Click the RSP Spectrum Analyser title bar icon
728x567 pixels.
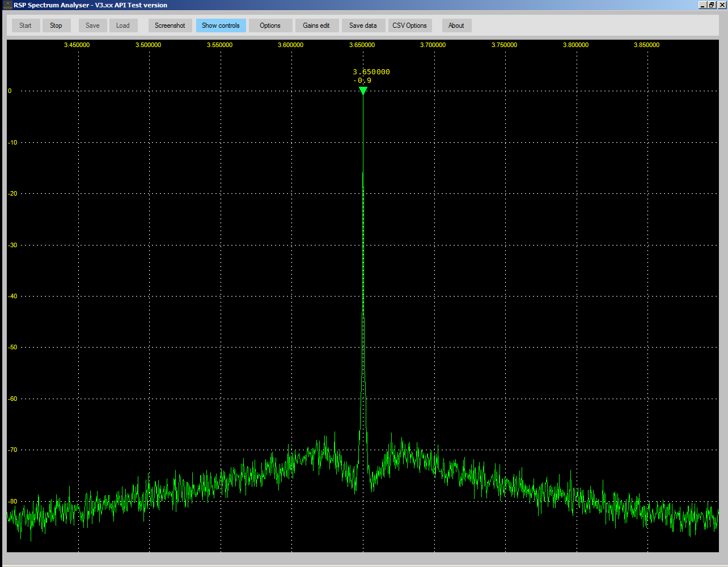7,5
